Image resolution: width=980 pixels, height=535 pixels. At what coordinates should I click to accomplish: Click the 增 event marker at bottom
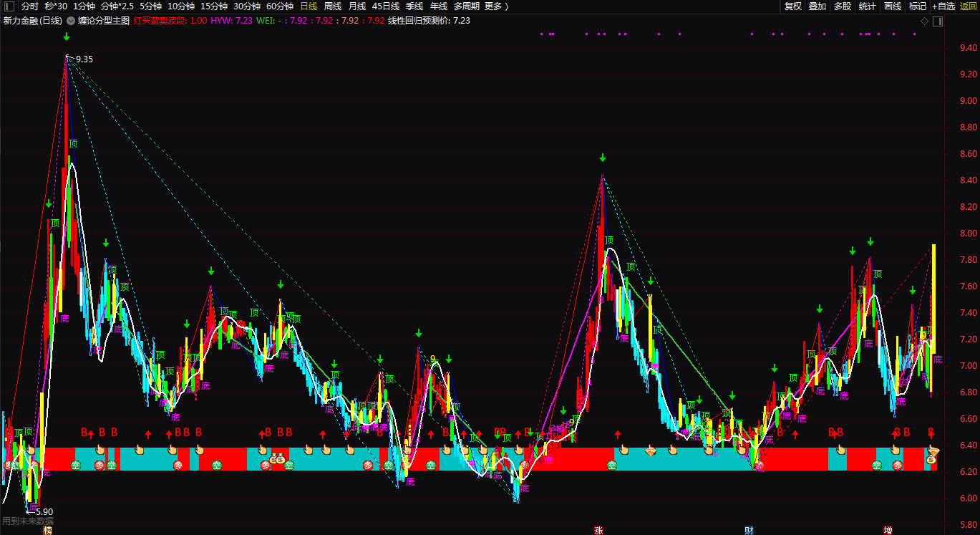pyautogui.click(x=888, y=531)
